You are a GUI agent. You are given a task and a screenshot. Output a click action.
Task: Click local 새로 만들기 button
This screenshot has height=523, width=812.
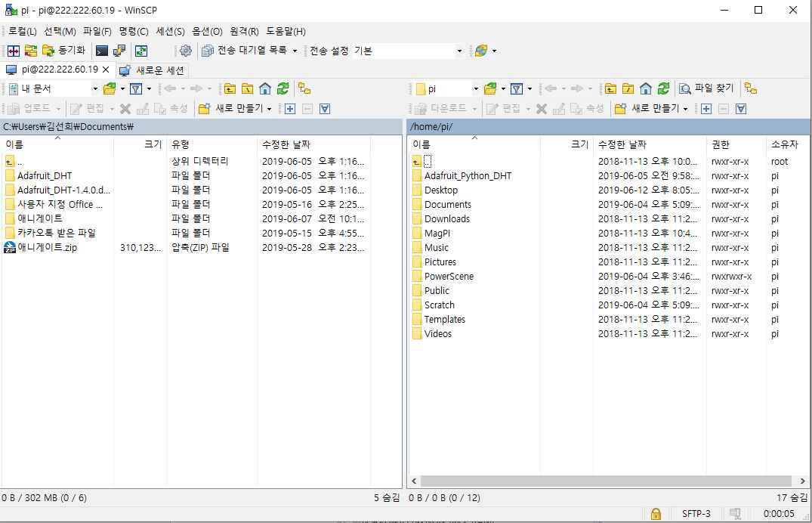235,108
